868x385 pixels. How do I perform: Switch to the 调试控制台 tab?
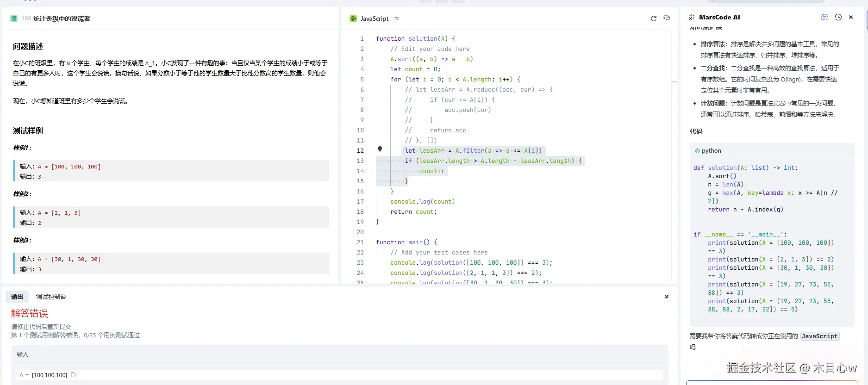pyautogui.click(x=51, y=297)
